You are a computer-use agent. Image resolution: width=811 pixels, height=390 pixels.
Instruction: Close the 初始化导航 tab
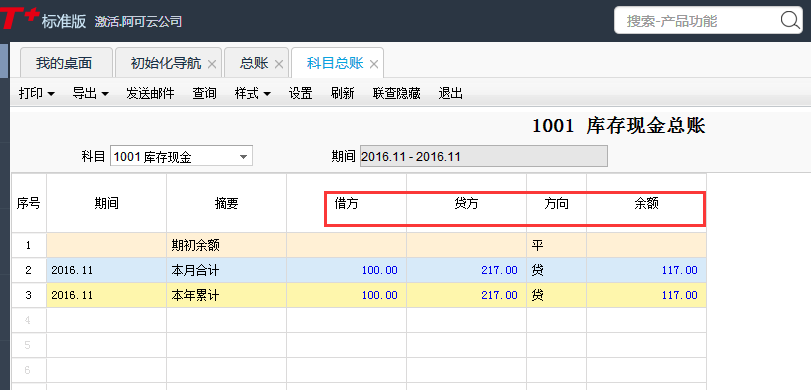[212, 64]
